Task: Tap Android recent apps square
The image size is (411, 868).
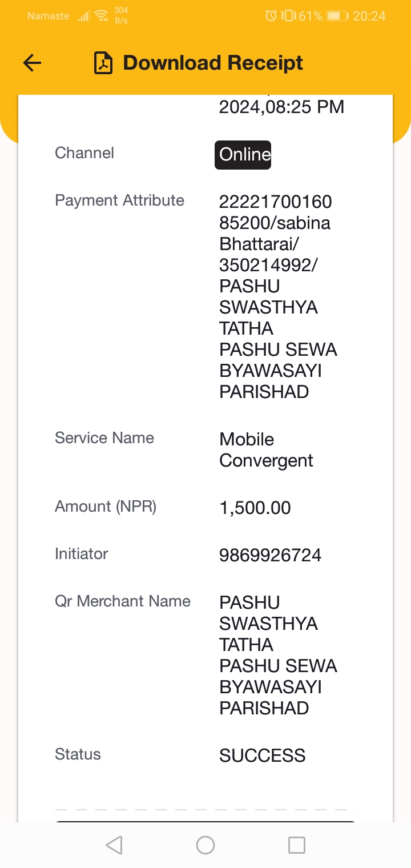Action: (297, 845)
